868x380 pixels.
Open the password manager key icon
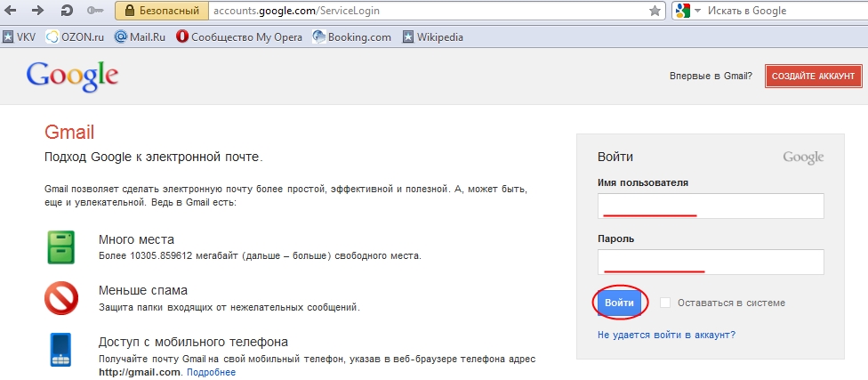96,11
